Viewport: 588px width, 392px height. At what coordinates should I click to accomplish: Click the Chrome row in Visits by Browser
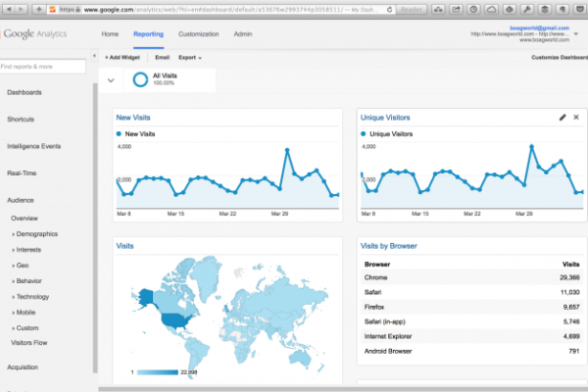[x=471, y=277]
